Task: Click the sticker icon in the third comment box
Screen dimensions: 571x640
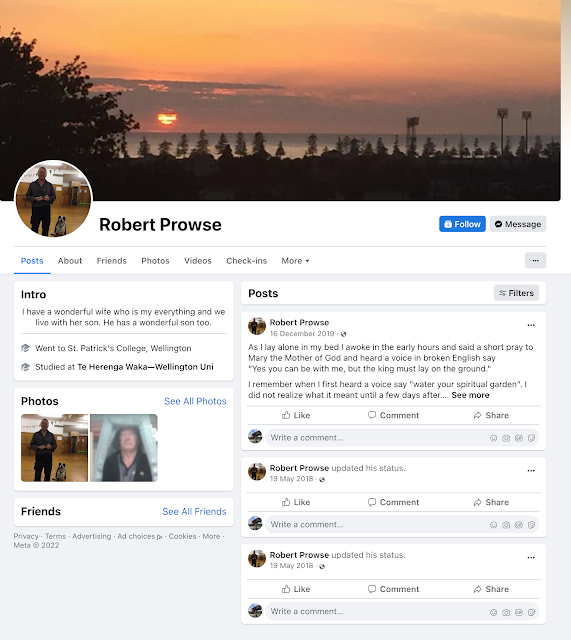Action: pyautogui.click(x=531, y=612)
